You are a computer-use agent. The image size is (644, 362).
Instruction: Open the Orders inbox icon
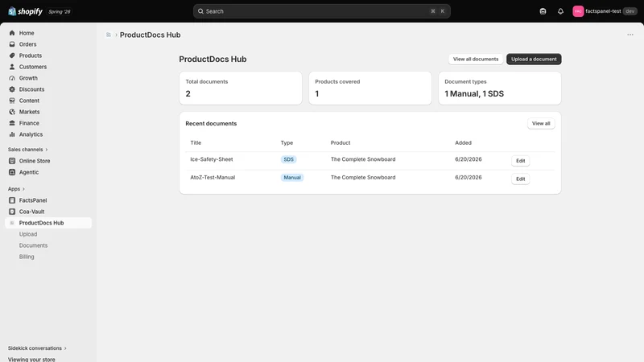click(12, 44)
